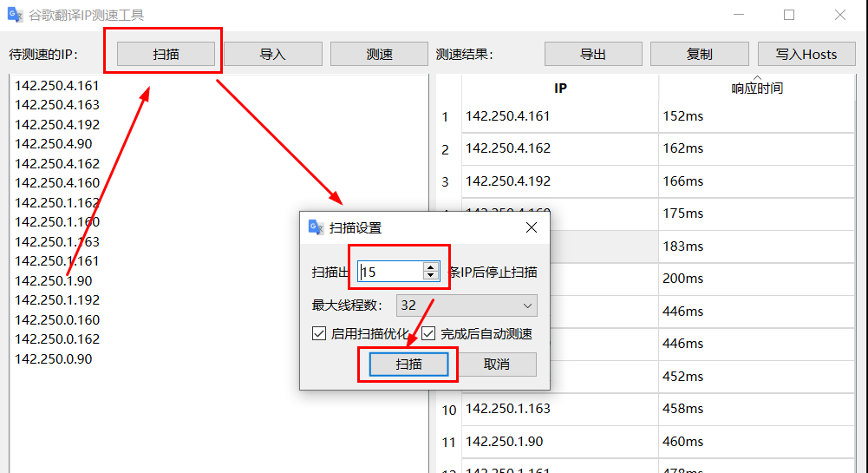Select 142.250.0.162 in the pending IP list
This screenshot has height=473, width=868.
(x=57, y=339)
